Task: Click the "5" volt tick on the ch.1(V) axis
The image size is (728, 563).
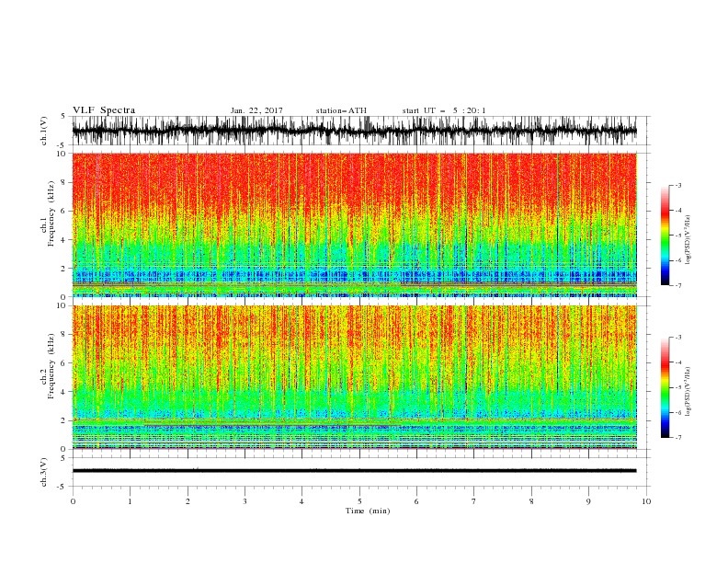Action: pos(63,117)
